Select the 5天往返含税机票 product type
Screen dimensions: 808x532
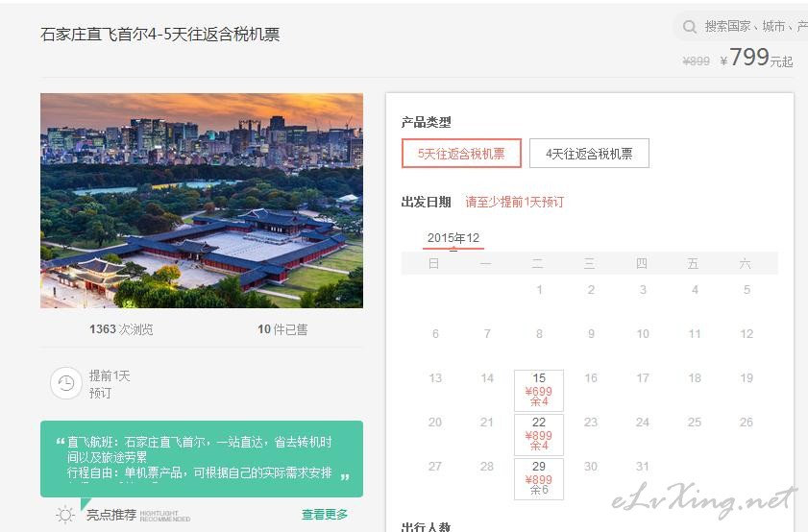(x=461, y=153)
